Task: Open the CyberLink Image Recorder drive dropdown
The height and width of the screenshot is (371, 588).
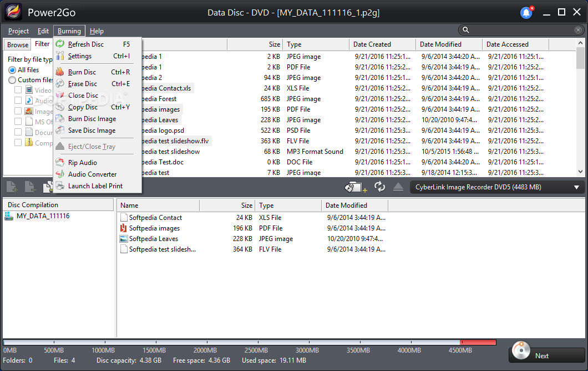Action: [x=497, y=187]
